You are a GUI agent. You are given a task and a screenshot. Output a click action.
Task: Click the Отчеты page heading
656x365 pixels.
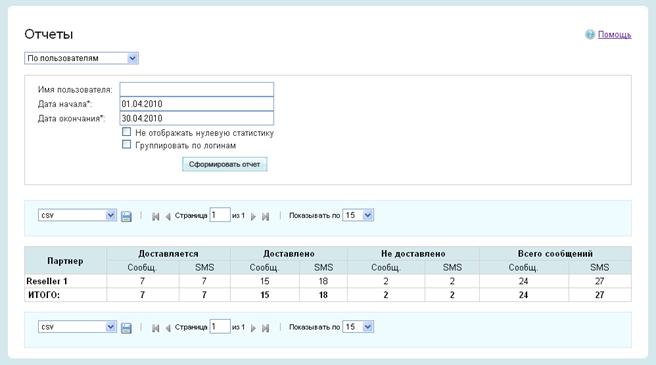tap(49, 34)
